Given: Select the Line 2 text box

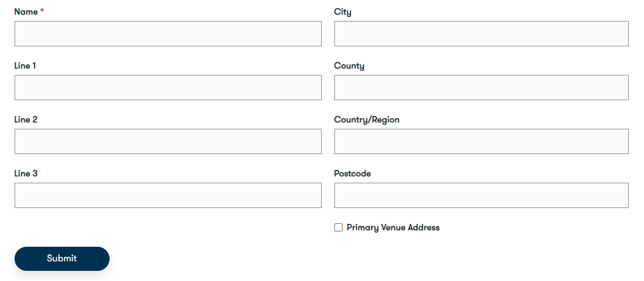Looking at the screenshot, I should 168,141.
